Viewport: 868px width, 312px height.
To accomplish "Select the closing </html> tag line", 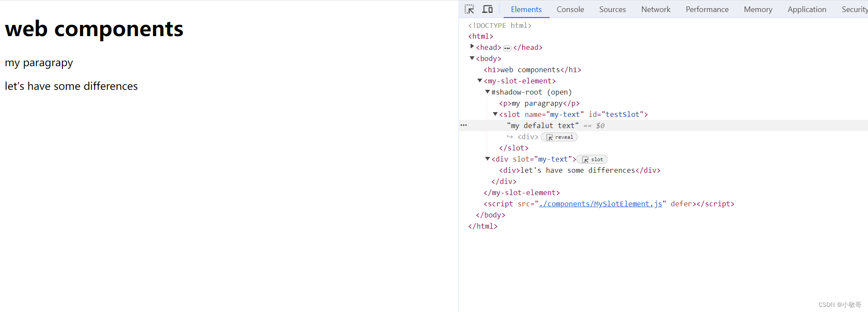I will pos(483,226).
